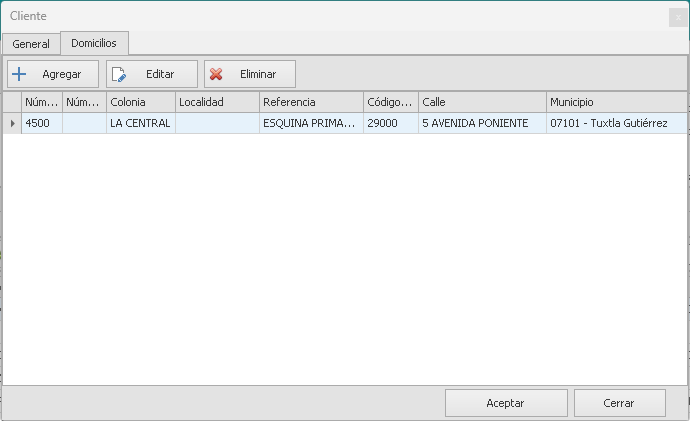Click the Referencia column header
The width and height of the screenshot is (690, 421).
click(310, 102)
